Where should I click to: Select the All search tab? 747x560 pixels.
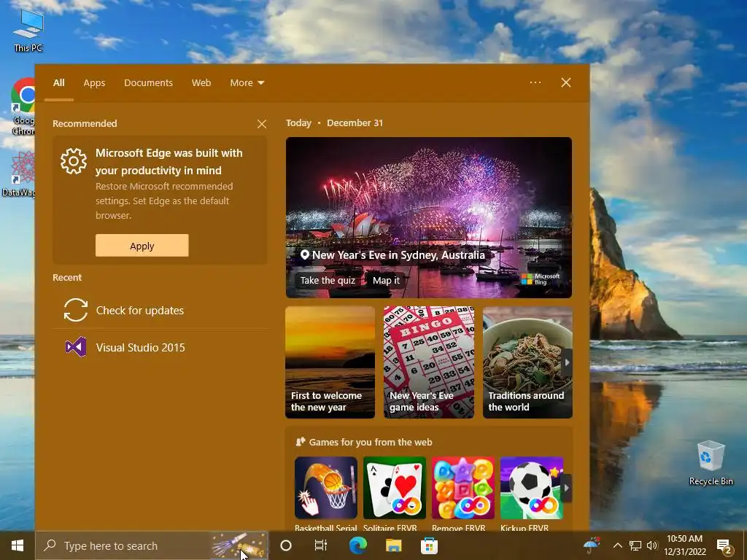tap(59, 83)
